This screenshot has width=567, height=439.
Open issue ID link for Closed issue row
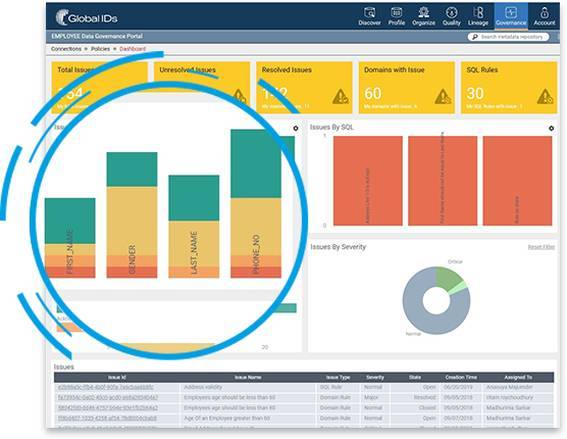(x=108, y=408)
